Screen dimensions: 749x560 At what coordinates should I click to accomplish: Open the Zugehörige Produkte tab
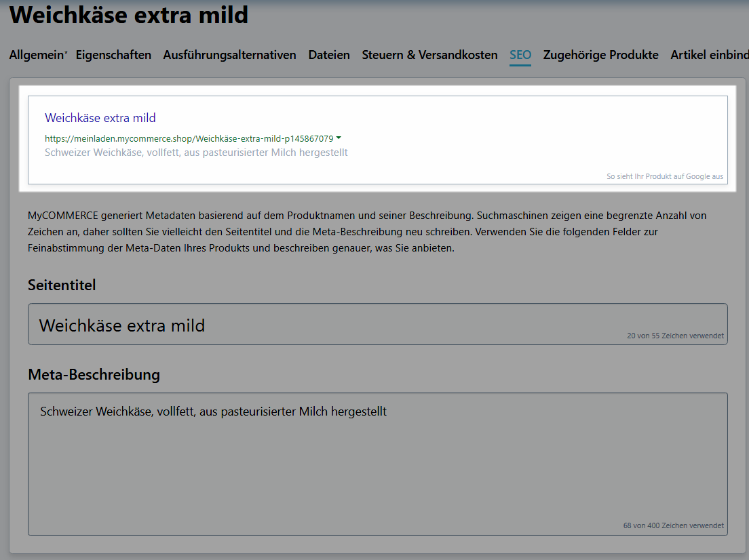click(600, 55)
